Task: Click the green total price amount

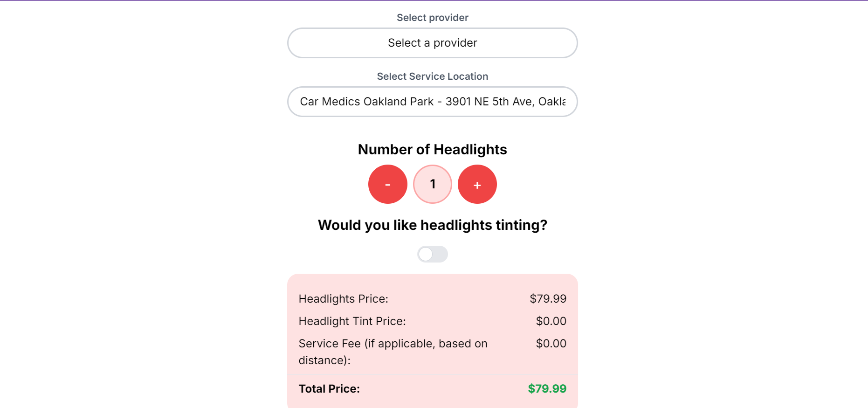Action: click(547, 389)
